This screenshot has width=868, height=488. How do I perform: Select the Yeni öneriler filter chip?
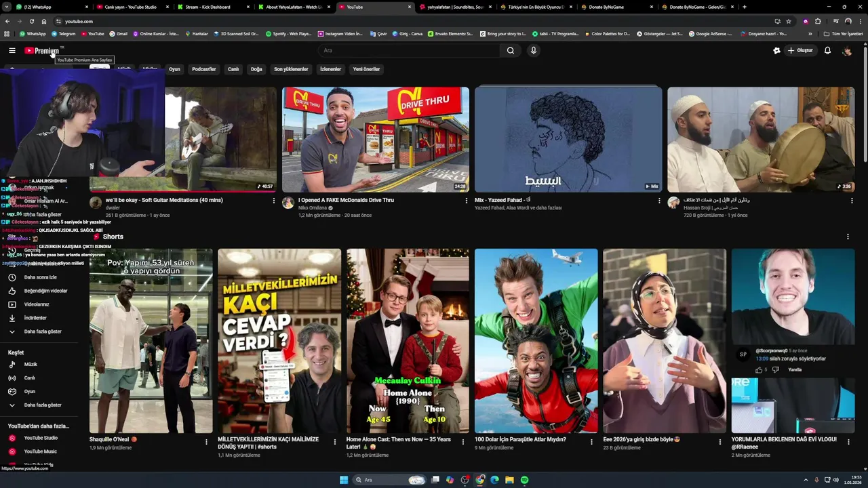(366, 69)
